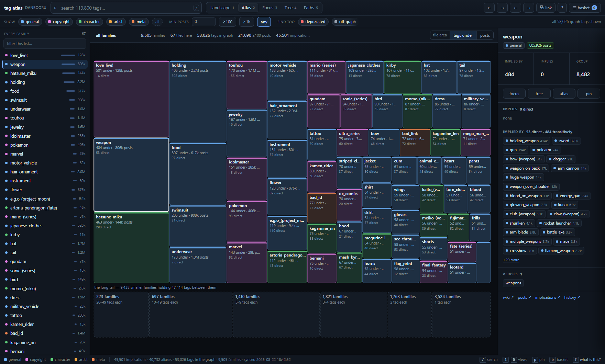
Task: Click the tag atlas logo
Action: pyautogui.click(x=13, y=8)
